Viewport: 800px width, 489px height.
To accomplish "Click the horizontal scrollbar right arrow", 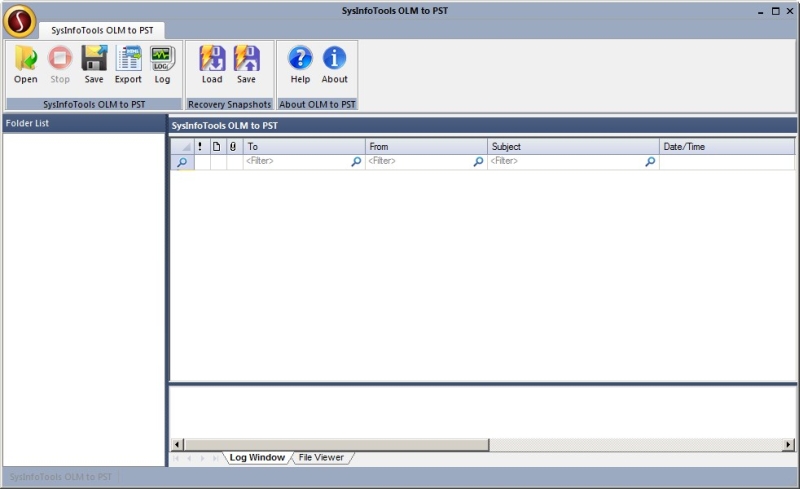I will point(788,445).
